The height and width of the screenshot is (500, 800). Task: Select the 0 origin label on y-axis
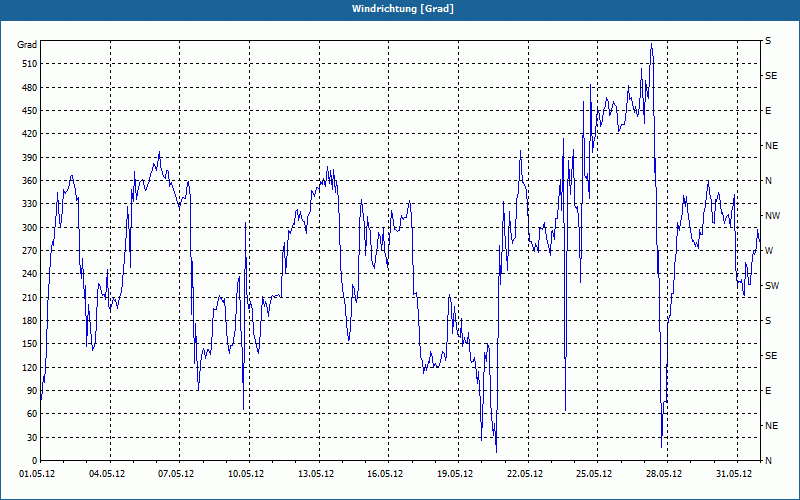(x=34, y=460)
